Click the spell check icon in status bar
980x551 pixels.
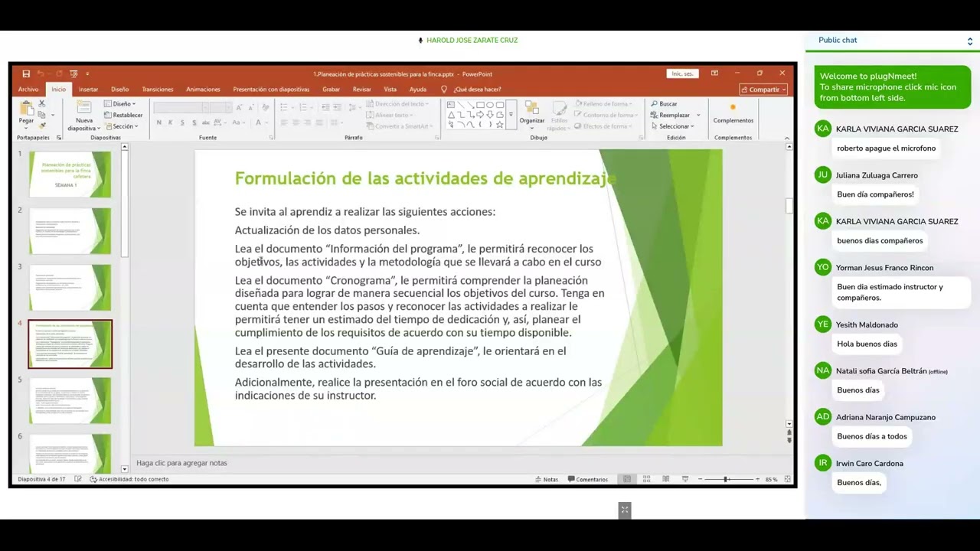tap(78, 479)
